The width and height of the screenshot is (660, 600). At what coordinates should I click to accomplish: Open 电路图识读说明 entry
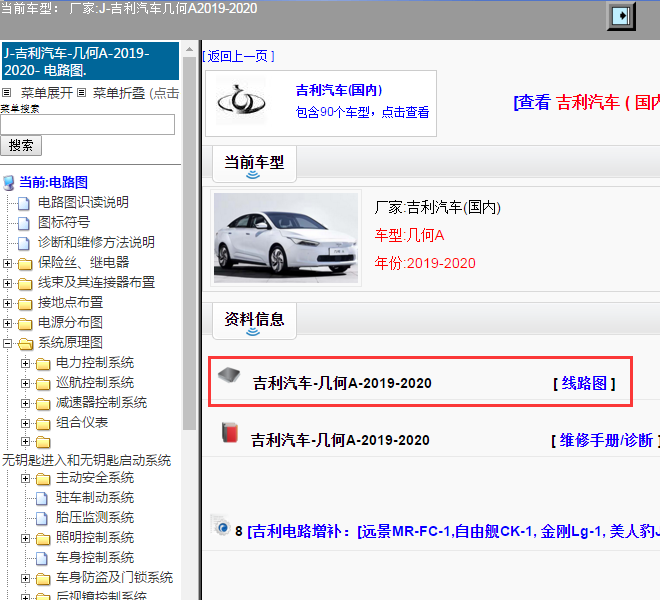click(83, 203)
